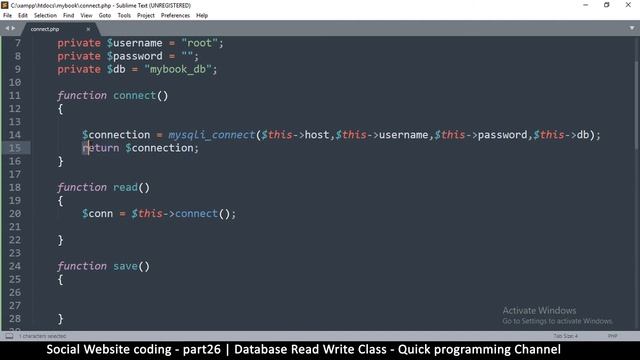Click "$connection" variable on line 14
The image size is (640, 360).
[x=116, y=135]
